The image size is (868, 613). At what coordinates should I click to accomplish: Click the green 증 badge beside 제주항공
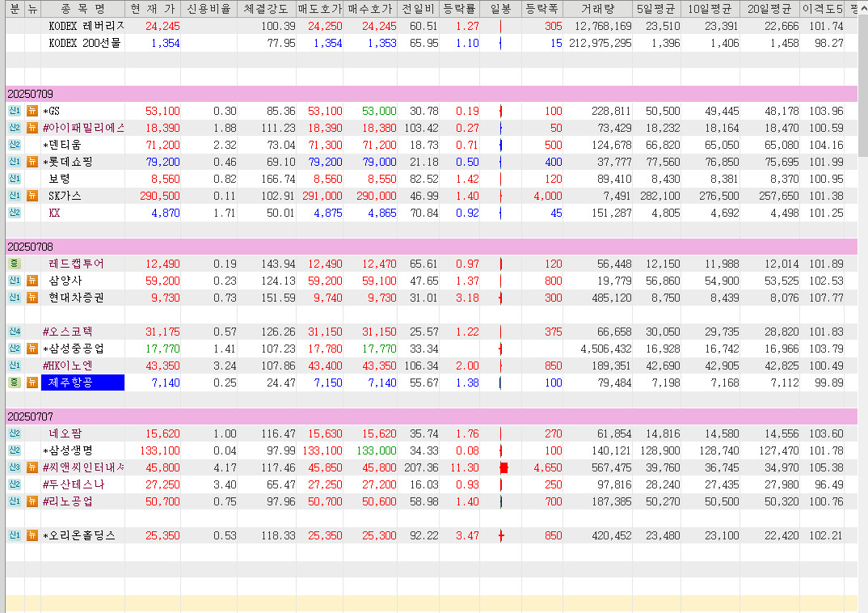[x=15, y=383]
